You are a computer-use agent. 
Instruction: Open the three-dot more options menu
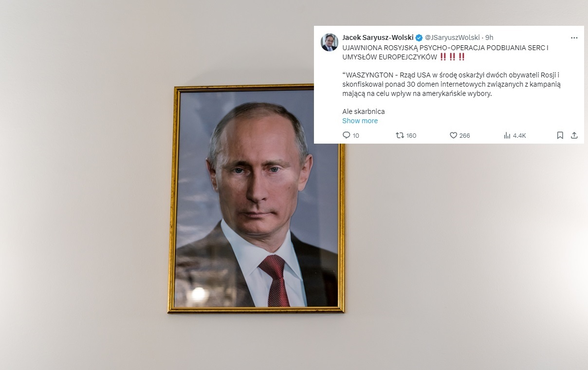point(574,37)
